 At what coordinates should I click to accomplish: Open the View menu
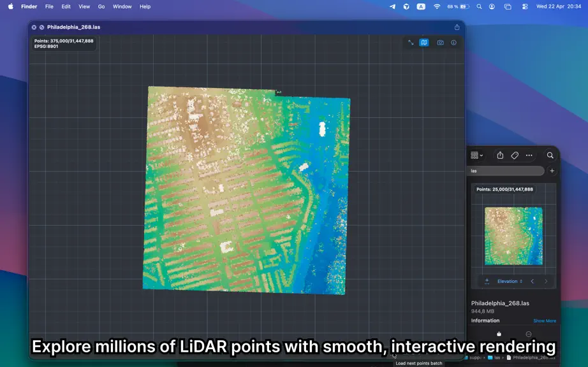point(84,6)
